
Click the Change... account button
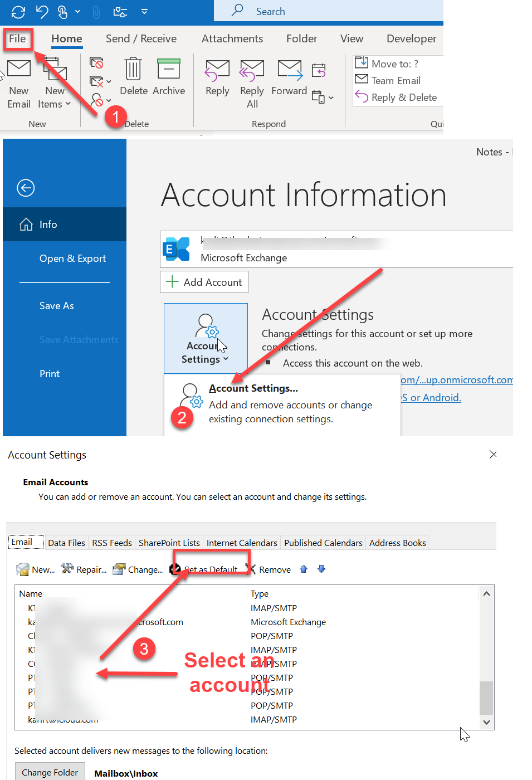138,569
